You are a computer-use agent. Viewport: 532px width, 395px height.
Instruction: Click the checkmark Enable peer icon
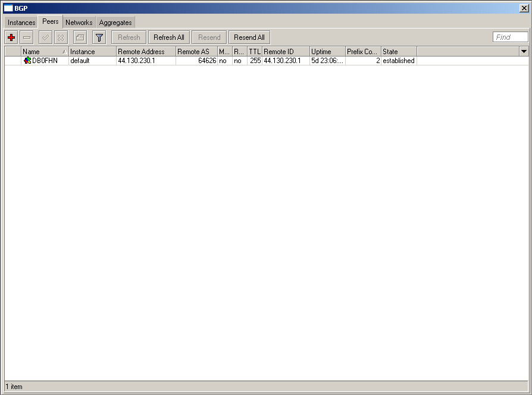pyautogui.click(x=45, y=37)
